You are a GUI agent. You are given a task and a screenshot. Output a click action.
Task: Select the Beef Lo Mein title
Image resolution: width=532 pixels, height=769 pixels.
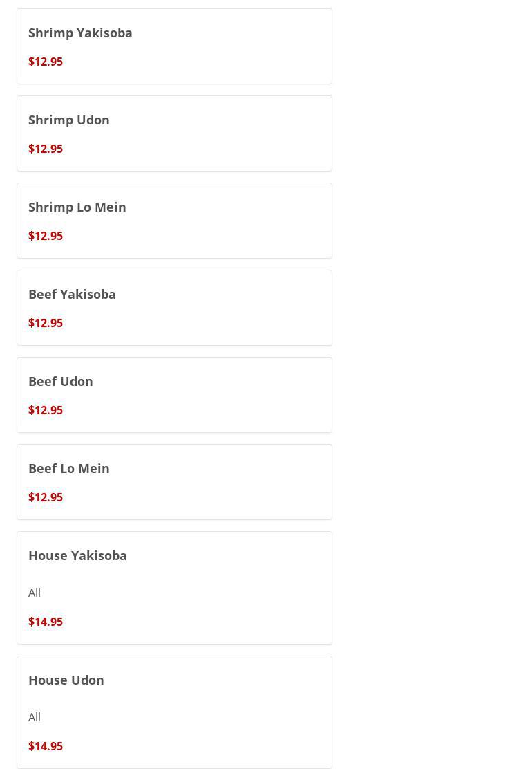[69, 468]
